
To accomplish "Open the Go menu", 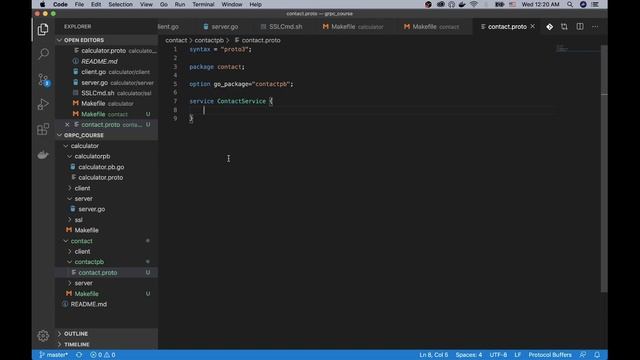I will pyautogui.click(x=164, y=4).
